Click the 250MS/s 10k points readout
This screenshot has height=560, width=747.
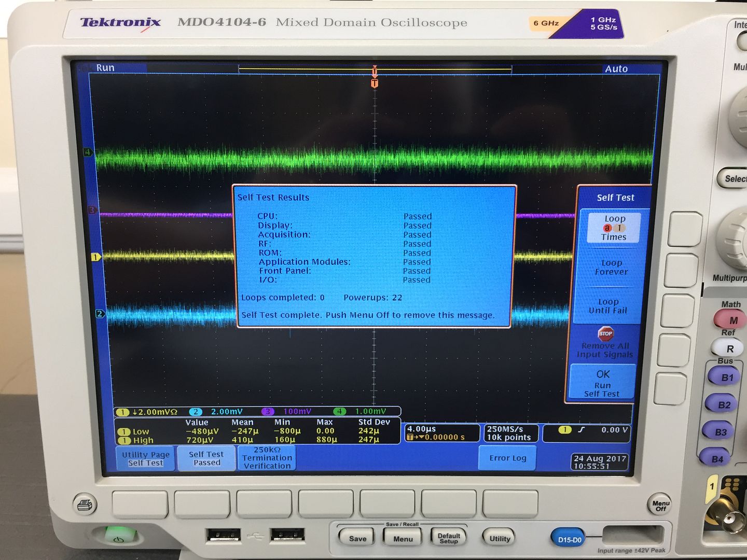pos(510,432)
